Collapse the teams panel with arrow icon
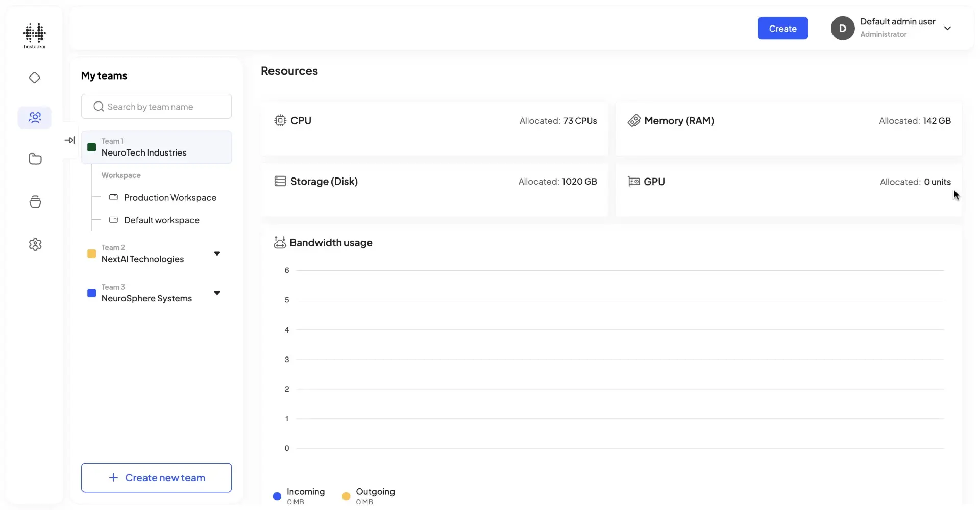This screenshot has height=510, width=980. (70, 140)
